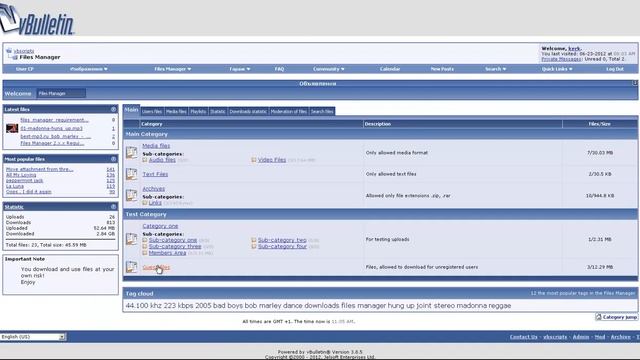Click the Sub-category one folder icon
640x360 pixels.
click(145, 240)
